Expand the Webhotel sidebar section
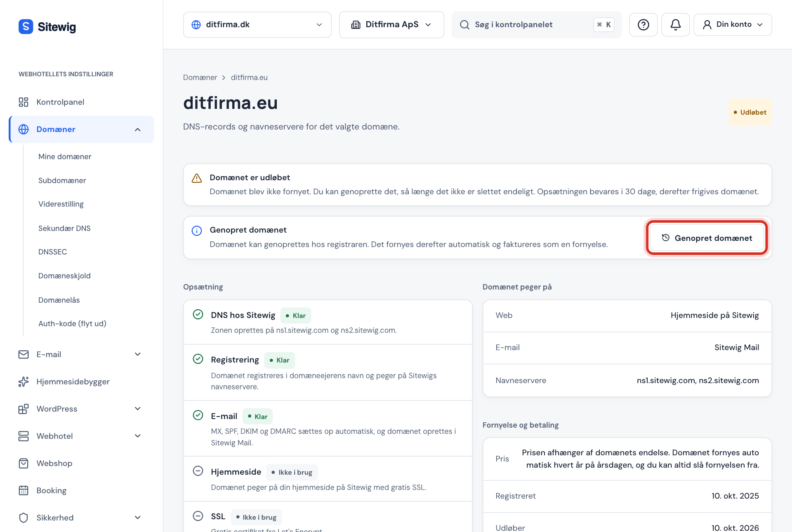 [x=138, y=436]
